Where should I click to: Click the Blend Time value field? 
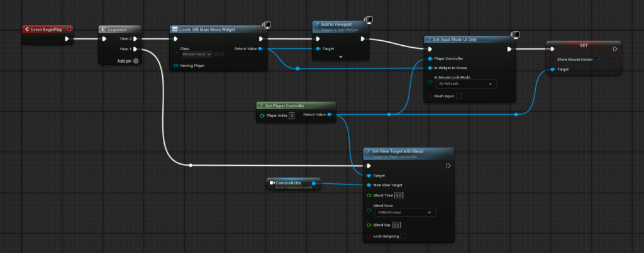pos(397,195)
